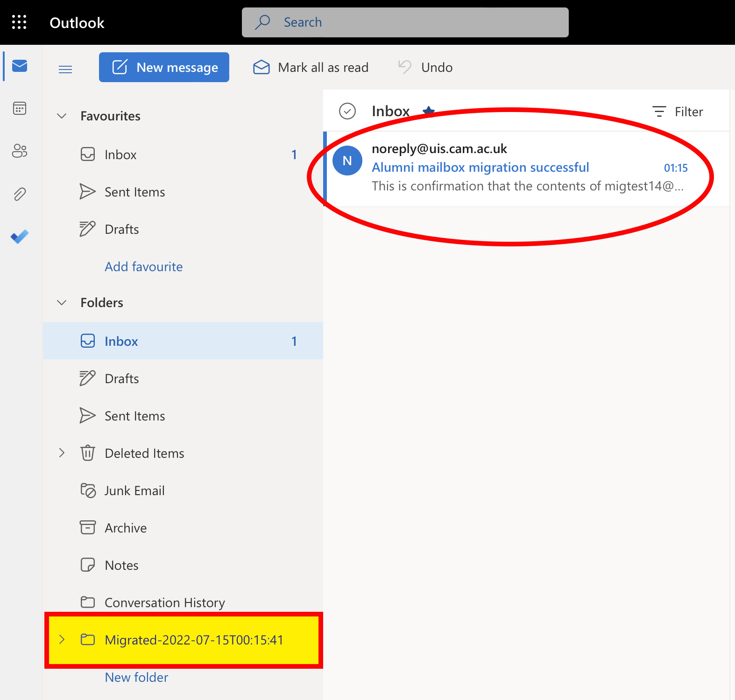Toggle the navigation pane hamburger icon
The width and height of the screenshot is (735, 700).
pos(65,70)
